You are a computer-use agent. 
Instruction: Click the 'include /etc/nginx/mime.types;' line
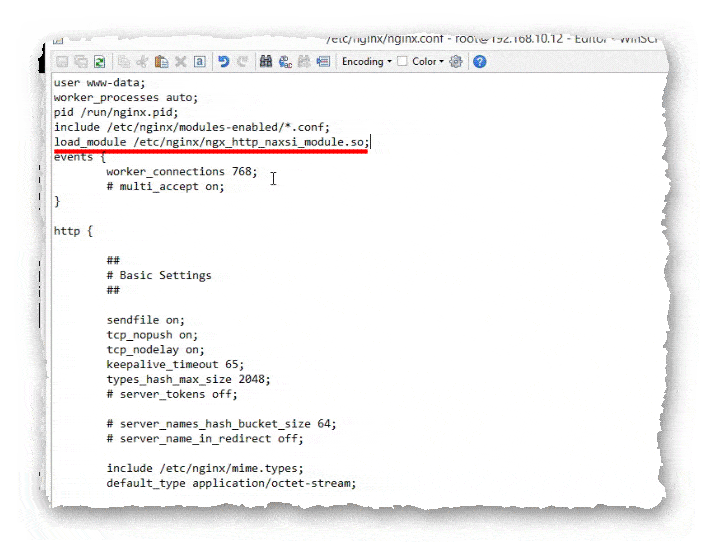(x=205, y=469)
